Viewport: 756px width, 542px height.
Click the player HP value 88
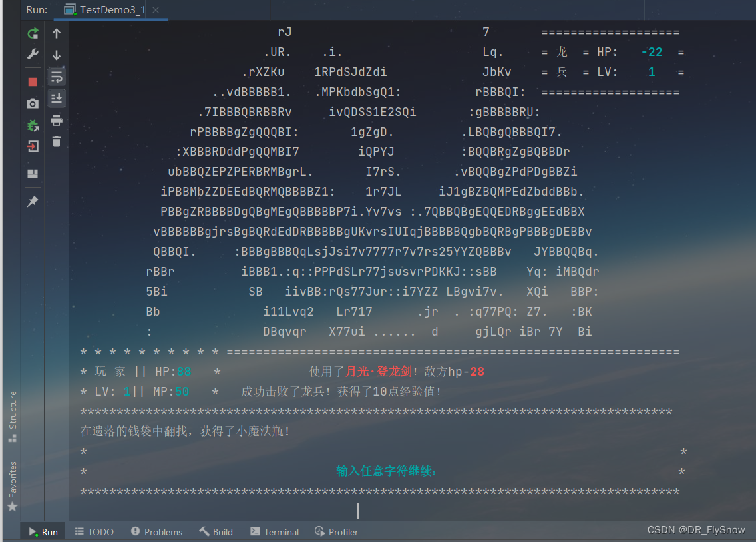click(184, 372)
